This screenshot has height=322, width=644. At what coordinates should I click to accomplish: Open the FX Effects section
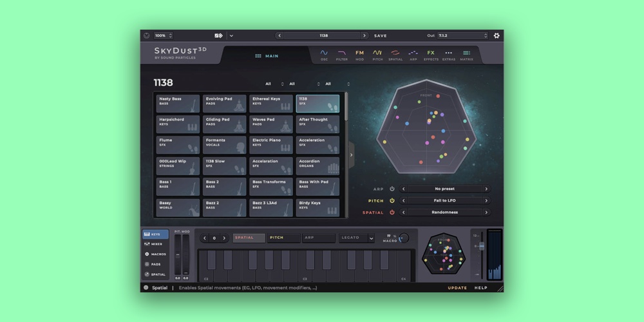point(431,55)
